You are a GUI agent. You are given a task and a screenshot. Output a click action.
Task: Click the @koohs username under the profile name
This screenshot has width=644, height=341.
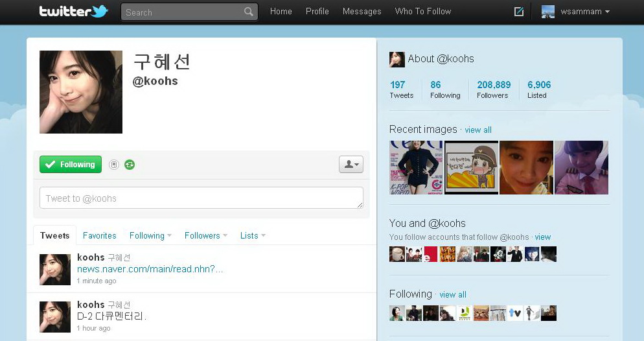coord(155,81)
